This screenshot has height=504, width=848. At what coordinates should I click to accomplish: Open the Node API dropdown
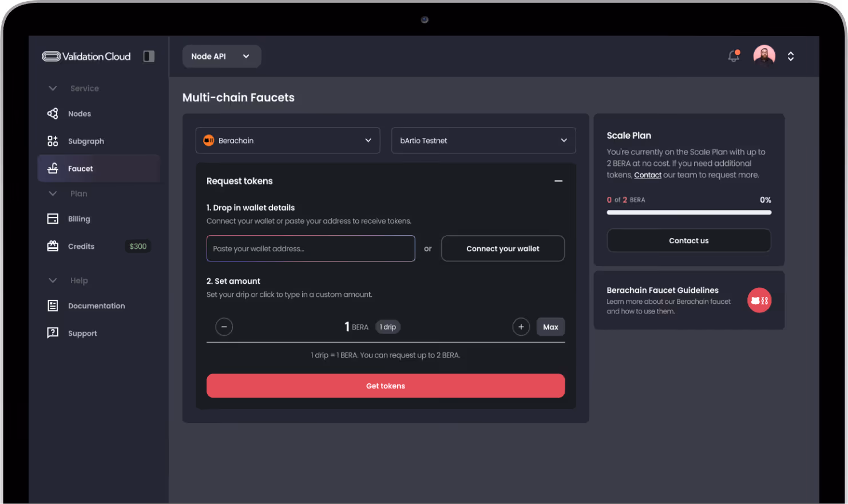pos(221,56)
